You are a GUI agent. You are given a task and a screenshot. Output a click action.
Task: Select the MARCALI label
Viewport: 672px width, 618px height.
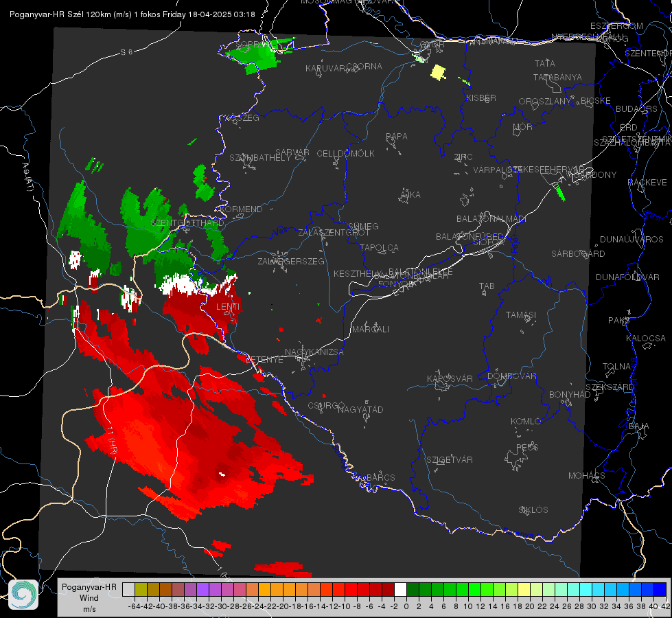click(x=371, y=330)
